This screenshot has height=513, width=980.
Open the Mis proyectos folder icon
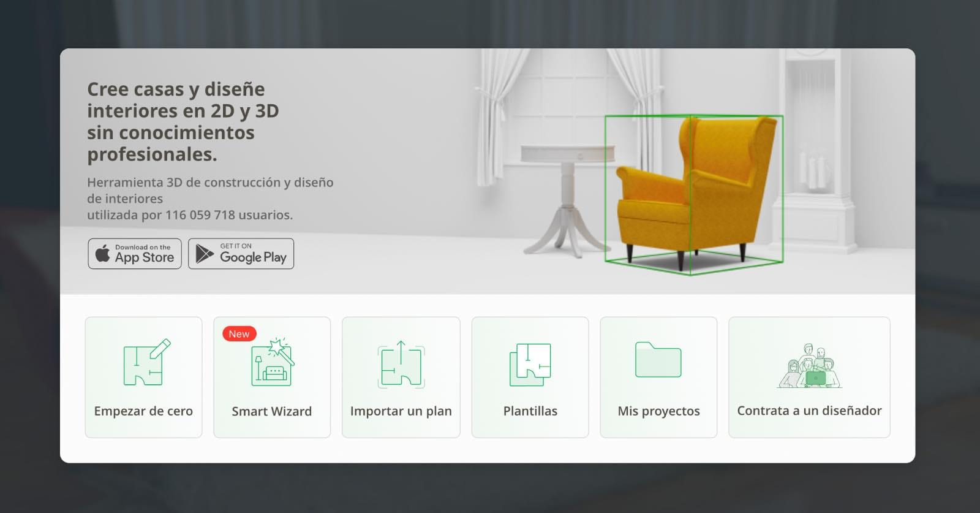pos(658,360)
